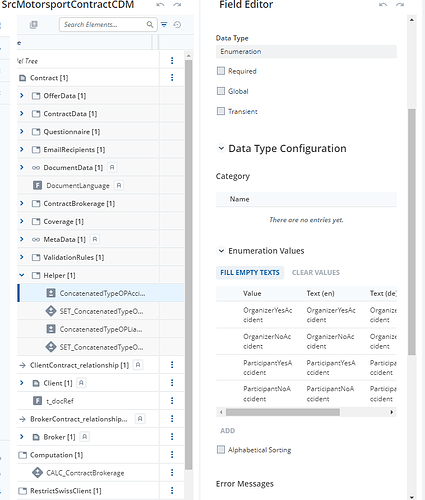Click the filter icon beside search box

click(x=164, y=24)
